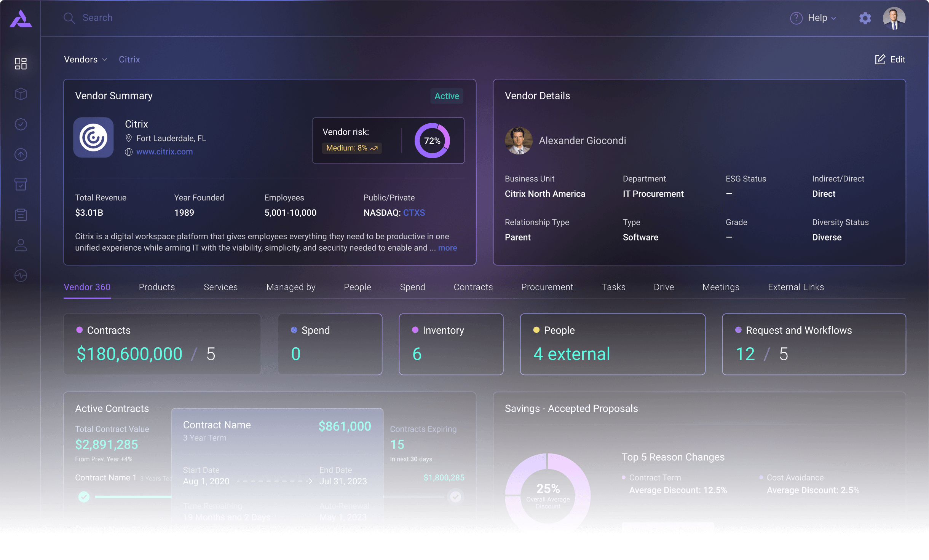The width and height of the screenshot is (929, 560).
Task: Click the Edit pencil icon
Action: [880, 59]
